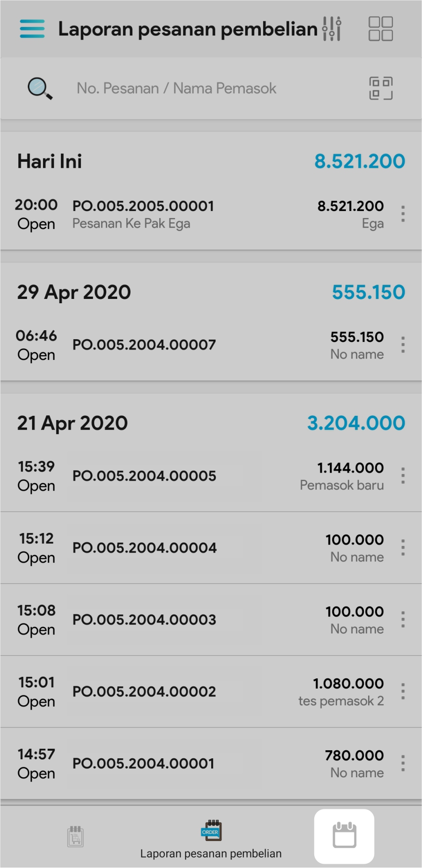Show more actions for PO.005.2004.00002
The image size is (422, 868).
403,691
